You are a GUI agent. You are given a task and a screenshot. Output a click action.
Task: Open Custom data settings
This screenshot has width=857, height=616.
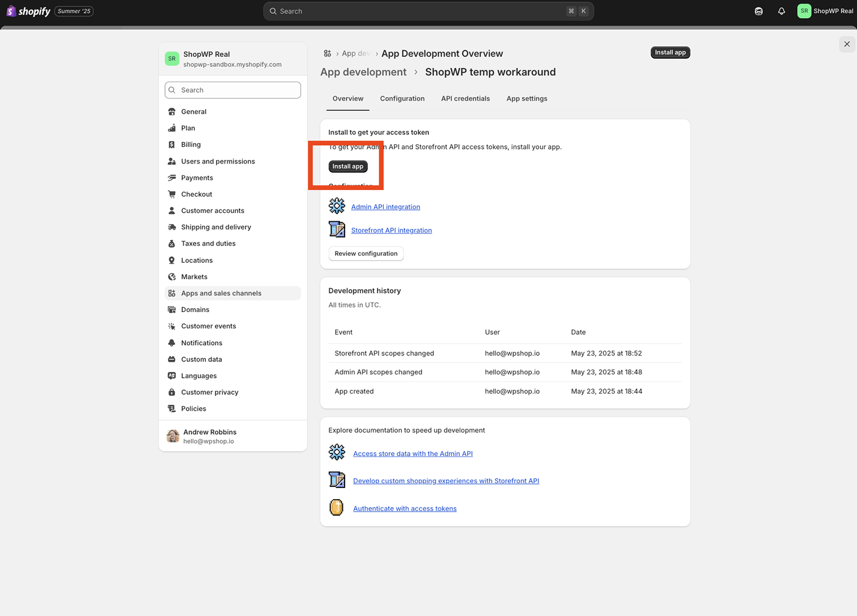233,360
